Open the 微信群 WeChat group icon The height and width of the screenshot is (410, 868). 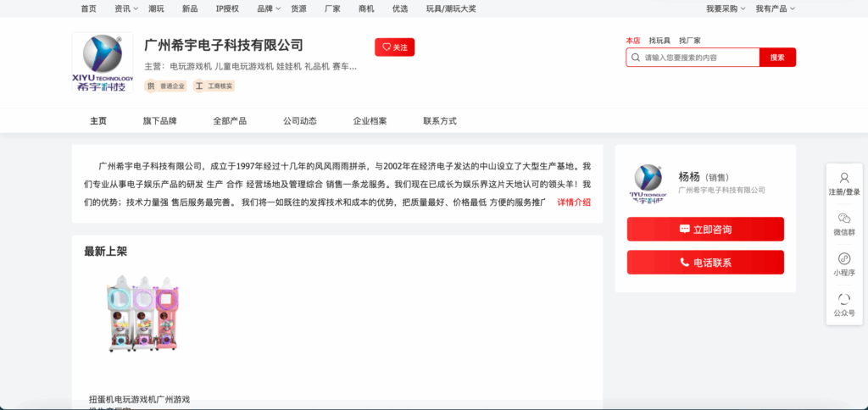click(x=844, y=218)
